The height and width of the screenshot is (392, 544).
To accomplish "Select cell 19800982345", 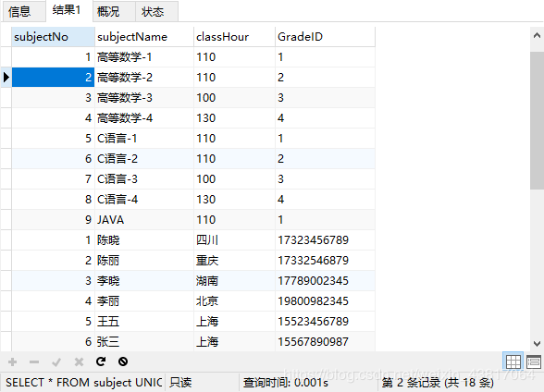I will pyautogui.click(x=325, y=300).
